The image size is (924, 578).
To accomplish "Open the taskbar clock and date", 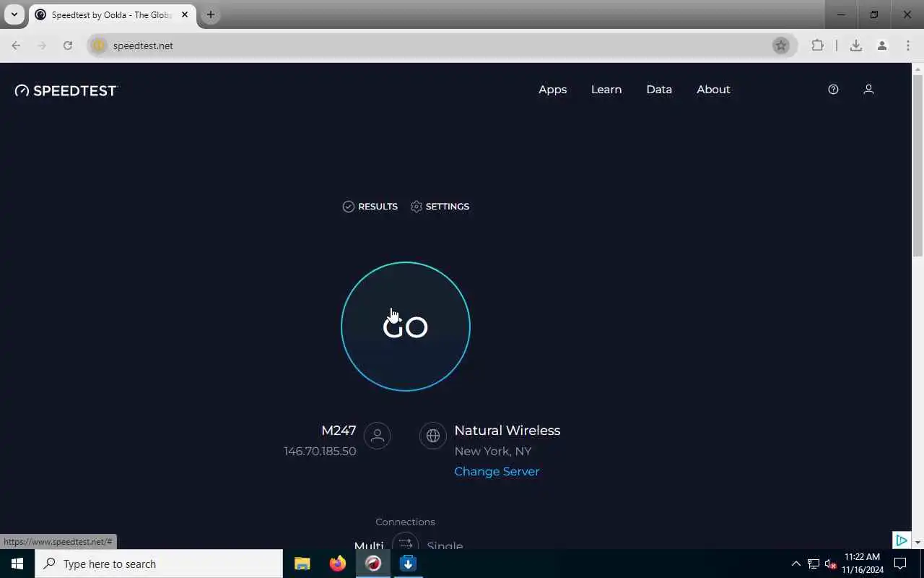I will click(863, 564).
